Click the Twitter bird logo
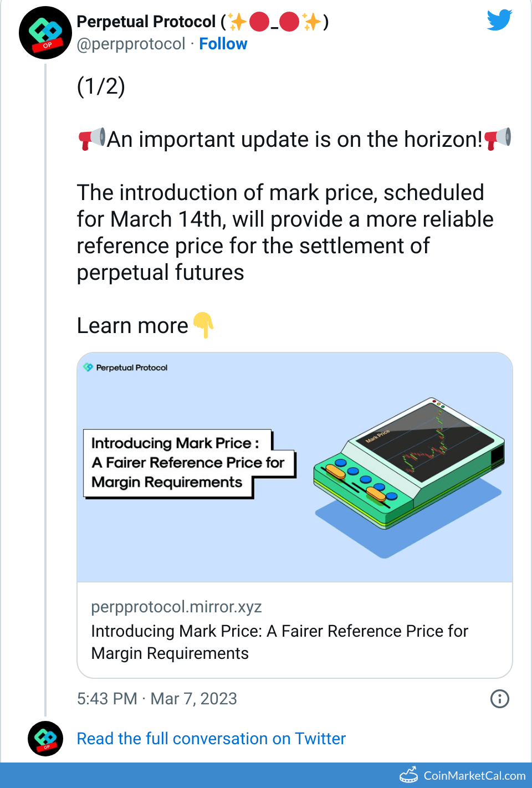The image size is (532, 788). coord(499,20)
